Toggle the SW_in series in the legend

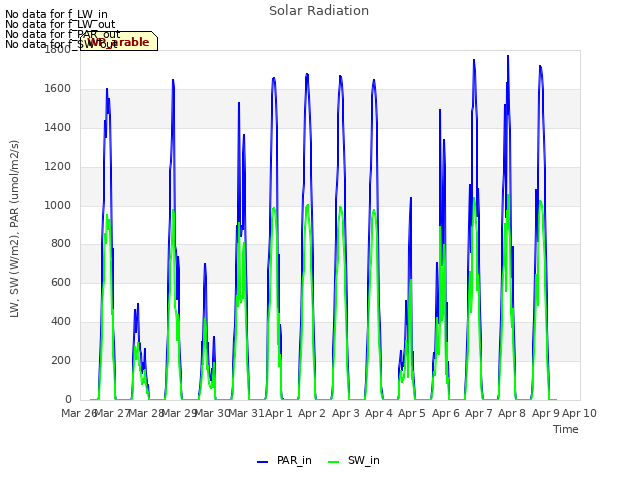pos(354,460)
